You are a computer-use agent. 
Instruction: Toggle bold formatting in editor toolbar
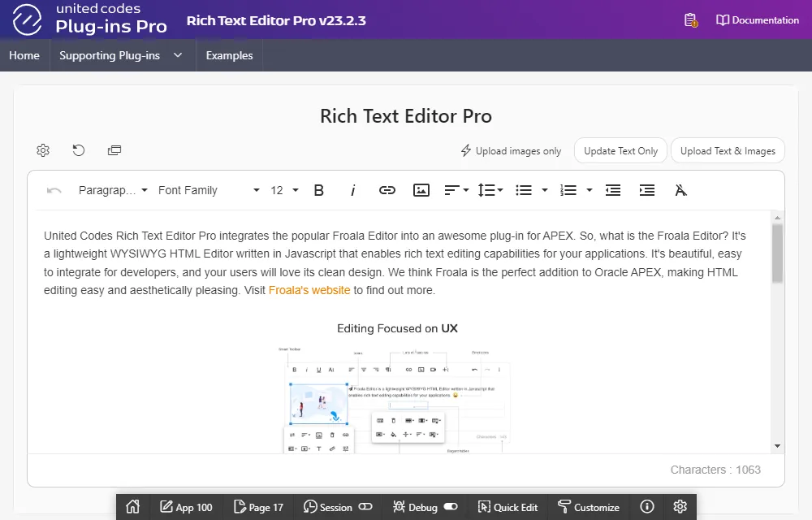coord(319,190)
